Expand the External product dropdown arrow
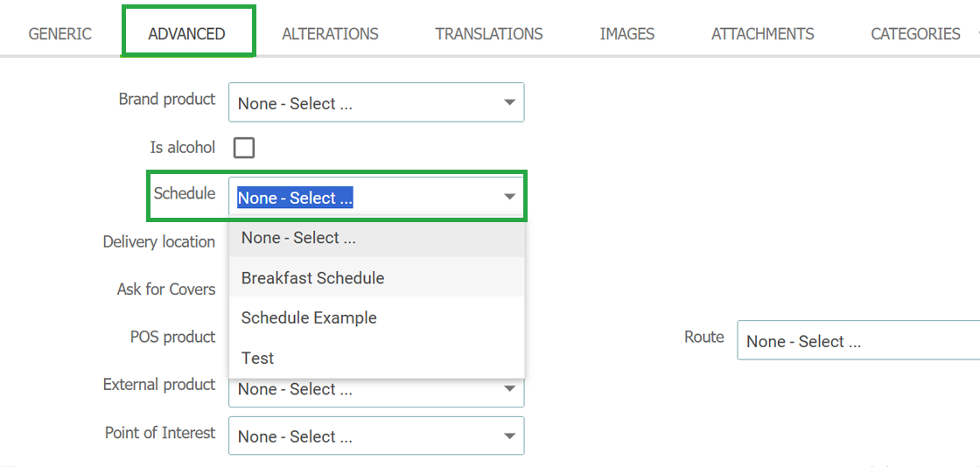 509,388
